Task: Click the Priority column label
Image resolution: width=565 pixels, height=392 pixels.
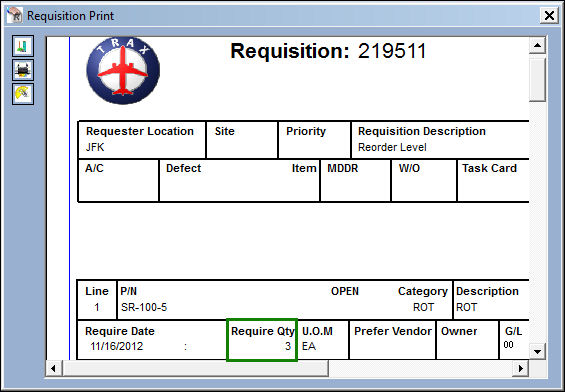Action: click(x=306, y=132)
